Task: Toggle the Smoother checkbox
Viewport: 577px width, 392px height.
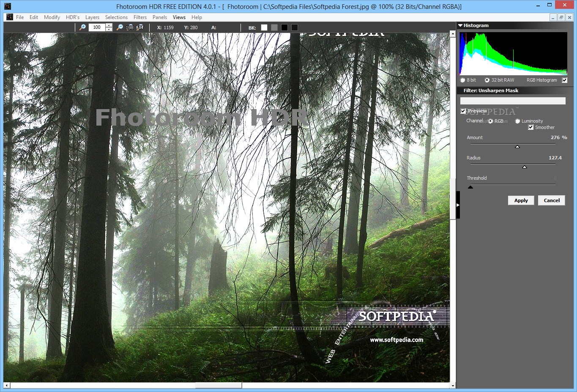Action: coord(531,127)
